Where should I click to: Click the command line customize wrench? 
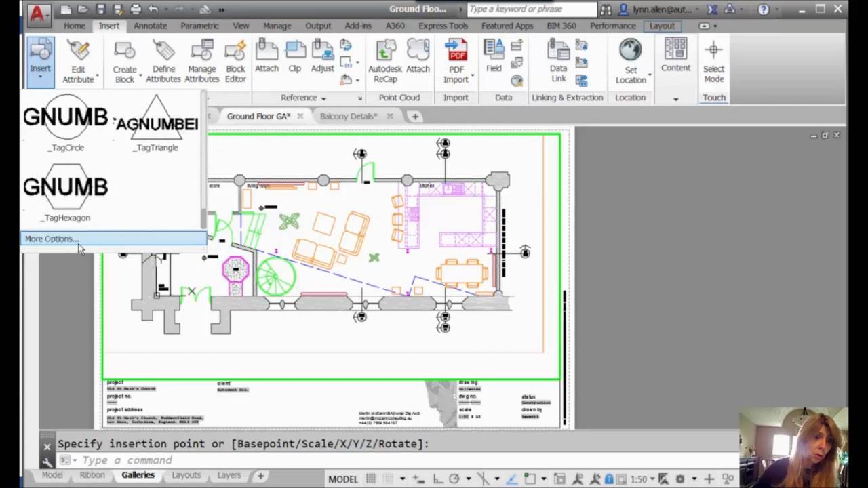(x=47, y=462)
